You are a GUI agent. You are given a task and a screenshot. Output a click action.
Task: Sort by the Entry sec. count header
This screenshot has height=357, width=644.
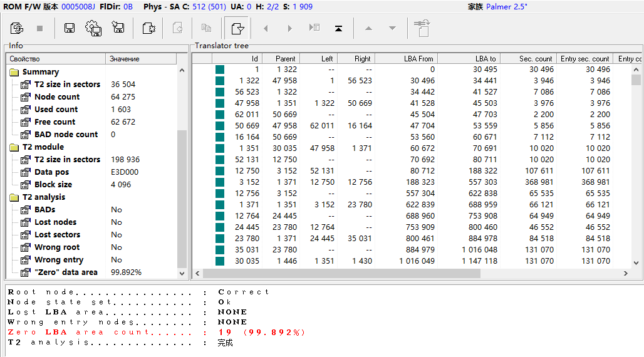click(585, 59)
